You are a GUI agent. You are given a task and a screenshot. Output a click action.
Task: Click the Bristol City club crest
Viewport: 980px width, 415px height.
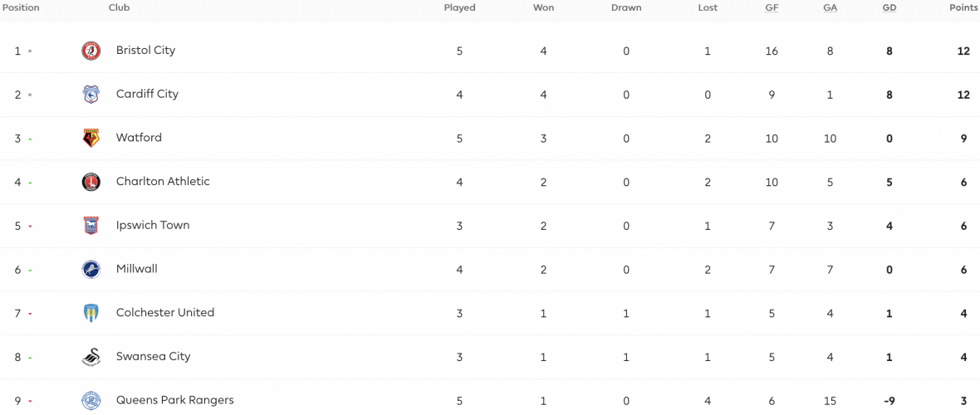coord(91,51)
